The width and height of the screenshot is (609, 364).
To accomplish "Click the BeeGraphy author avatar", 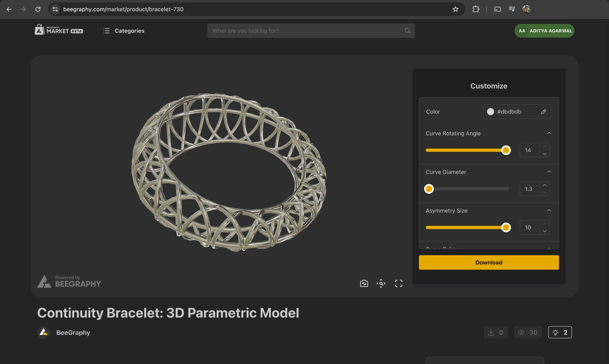I will tap(43, 333).
